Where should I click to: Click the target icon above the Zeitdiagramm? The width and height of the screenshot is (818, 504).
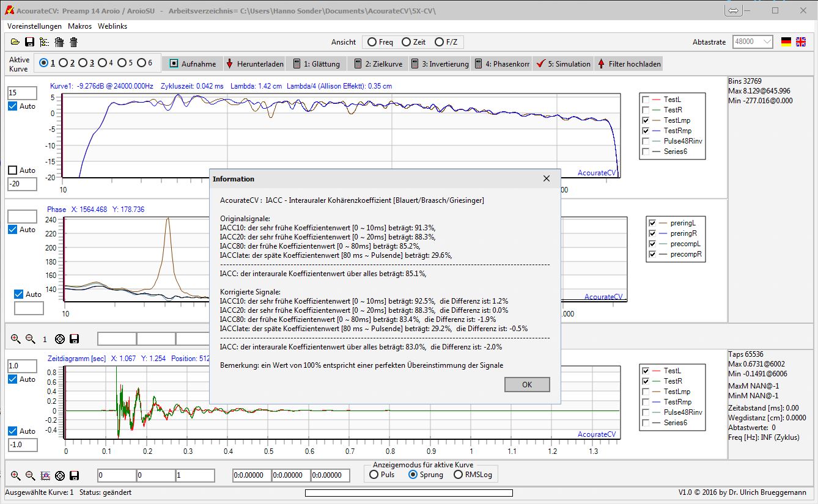pos(59,338)
